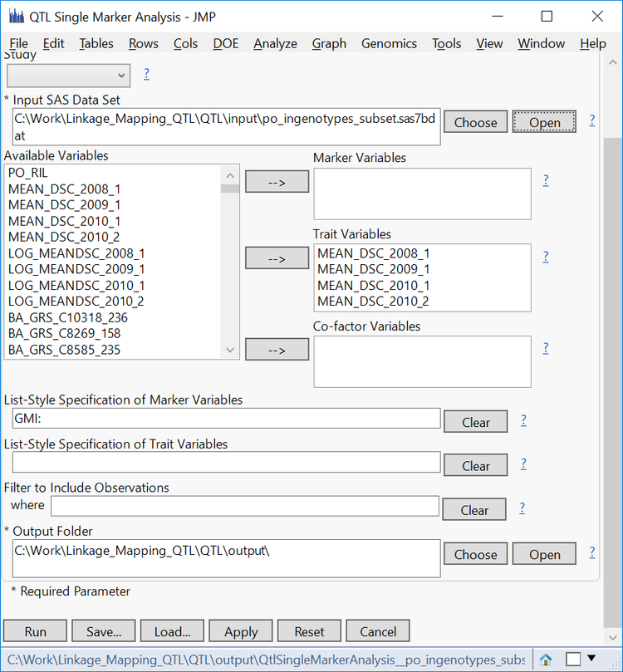This screenshot has height=672, width=623.
Task: Select LOG_MEANDSC_2008_1 in Available Variables
Action: [x=76, y=253]
